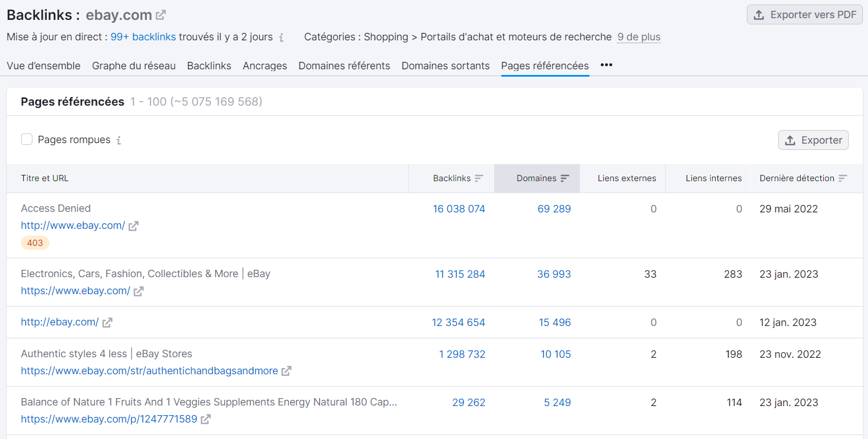Open external icon for ebay.com/p/1247771589
This screenshot has width=868, height=439.
pos(206,420)
